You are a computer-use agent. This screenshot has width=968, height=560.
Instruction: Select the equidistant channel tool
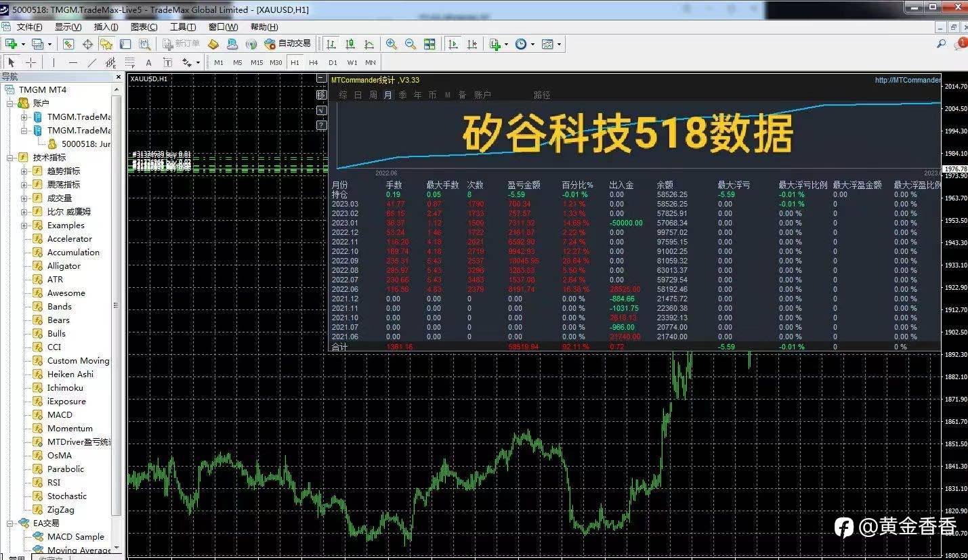coord(110,62)
